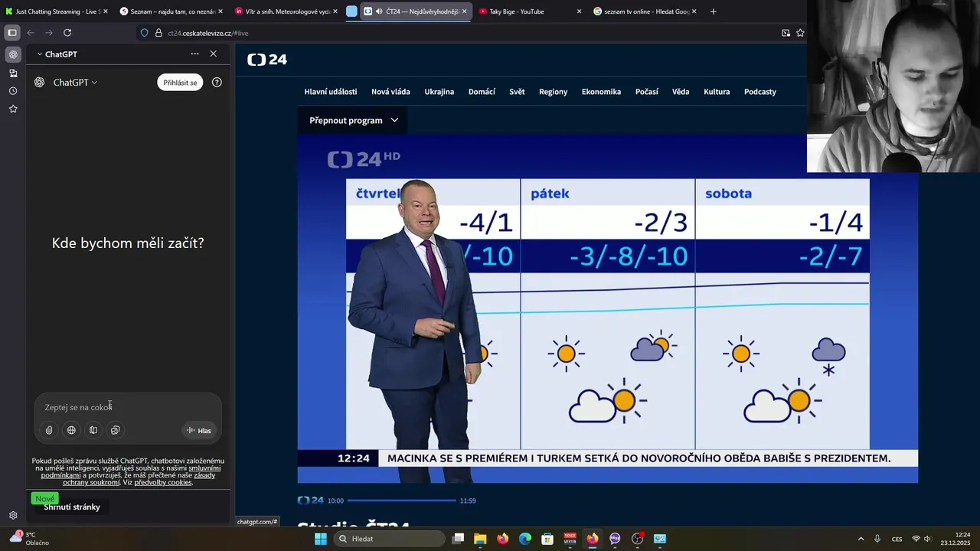Click the image creation icon in ChatGPT

[x=115, y=430]
